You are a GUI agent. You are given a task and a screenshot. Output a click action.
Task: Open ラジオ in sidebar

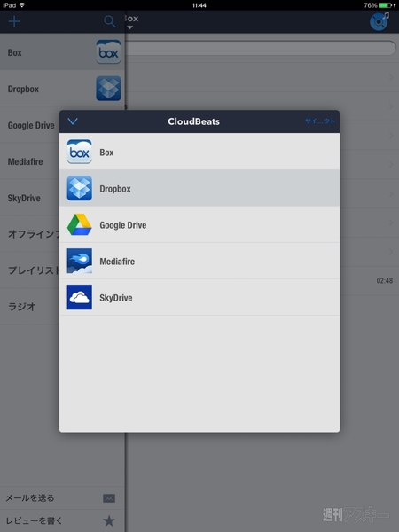pyautogui.click(x=30, y=307)
